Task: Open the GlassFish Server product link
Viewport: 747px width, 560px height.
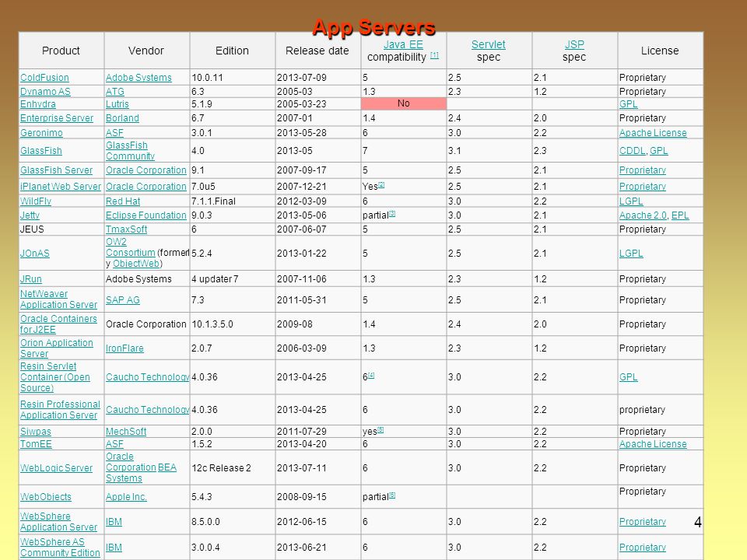Action: click(x=56, y=170)
